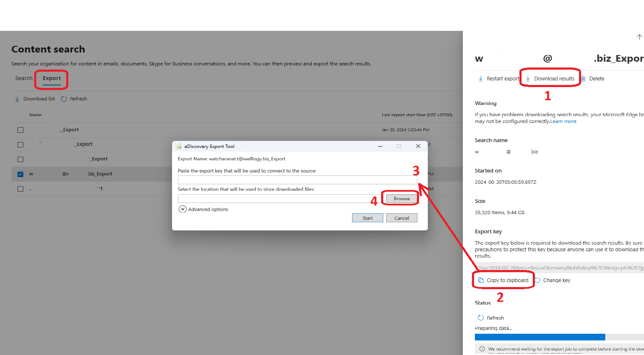Sort by Last export start time column
644x355 pixels.
417,115
